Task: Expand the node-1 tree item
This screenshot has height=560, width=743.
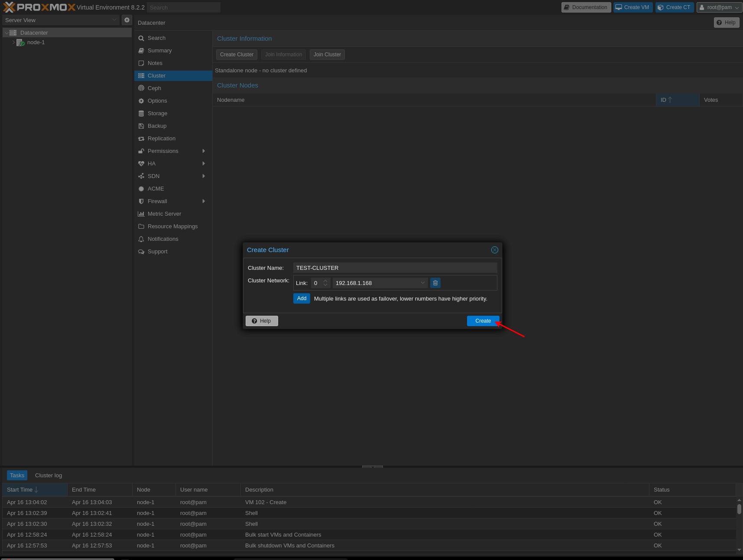Action: 13,42
